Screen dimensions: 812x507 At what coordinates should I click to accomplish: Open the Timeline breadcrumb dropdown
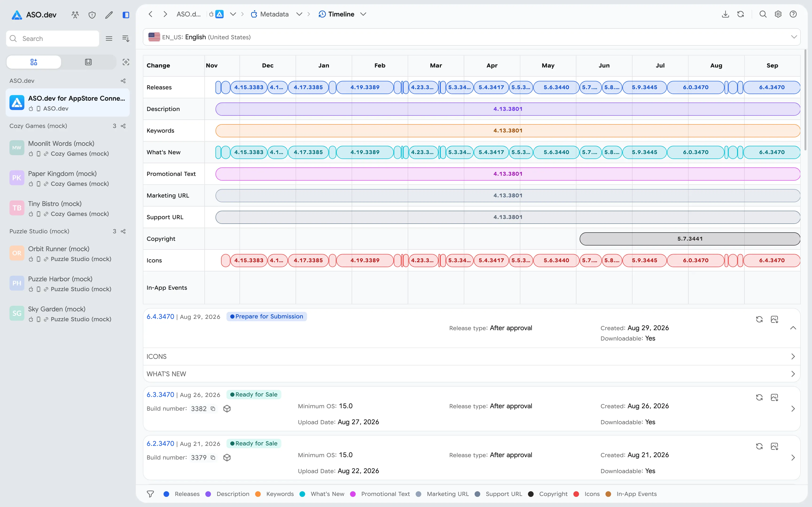(363, 14)
